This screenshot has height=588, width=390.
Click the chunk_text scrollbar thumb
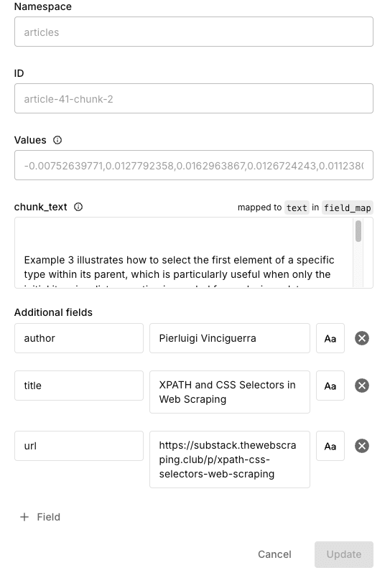tap(358, 231)
